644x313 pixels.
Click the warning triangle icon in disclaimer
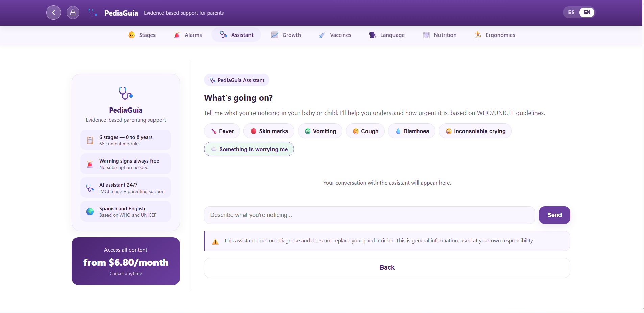pyautogui.click(x=215, y=242)
